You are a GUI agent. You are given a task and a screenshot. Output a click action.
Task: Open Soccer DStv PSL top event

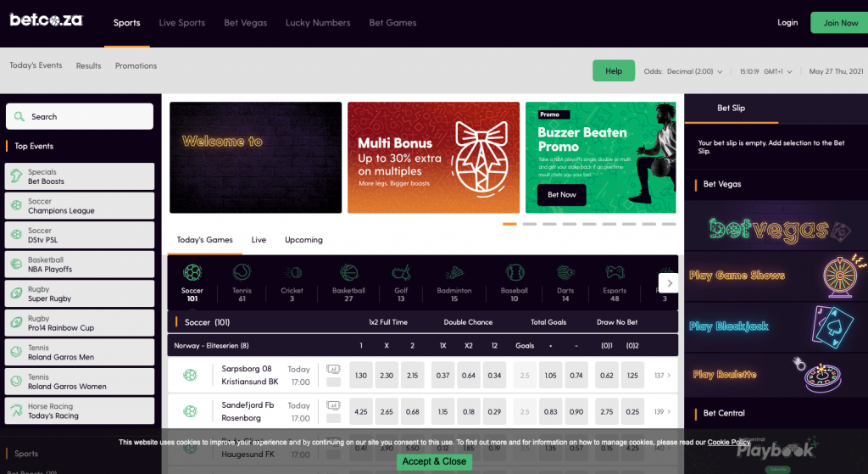[x=80, y=236]
